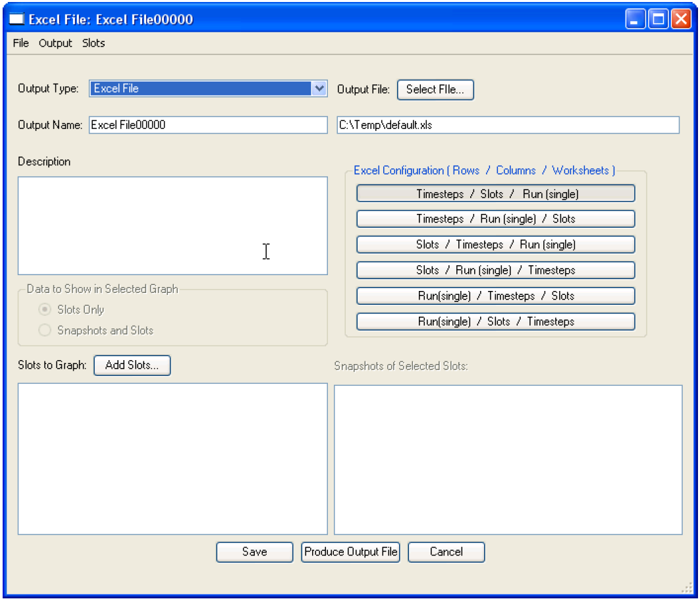Select the Snapshots and Slots radio button
The image size is (700, 601).
(x=45, y=330)
